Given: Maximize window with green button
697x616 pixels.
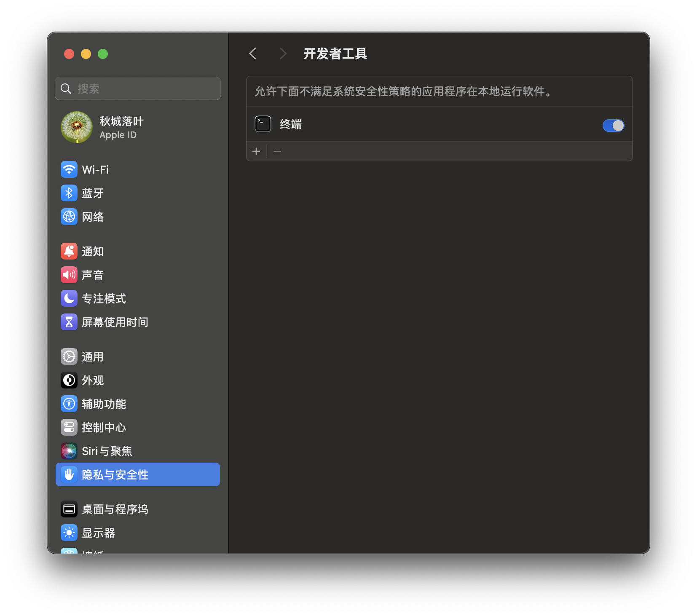Looking at the screenshot, I should coord(103,54).
